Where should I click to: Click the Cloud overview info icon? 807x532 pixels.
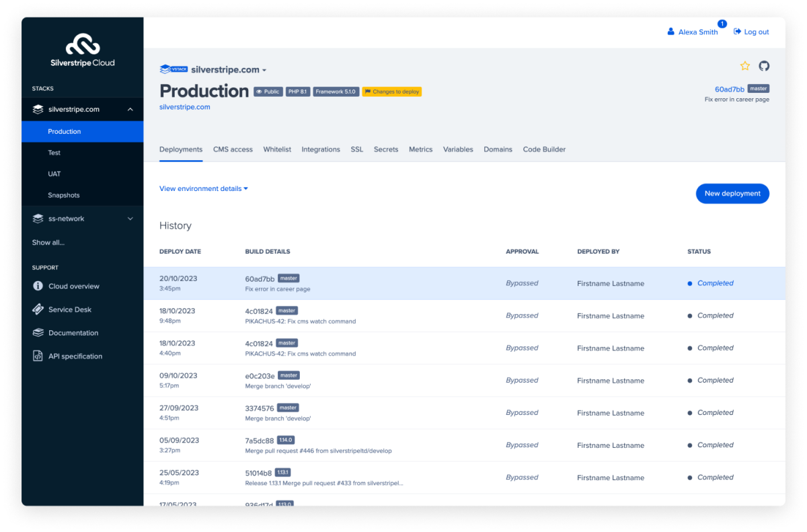38,286
